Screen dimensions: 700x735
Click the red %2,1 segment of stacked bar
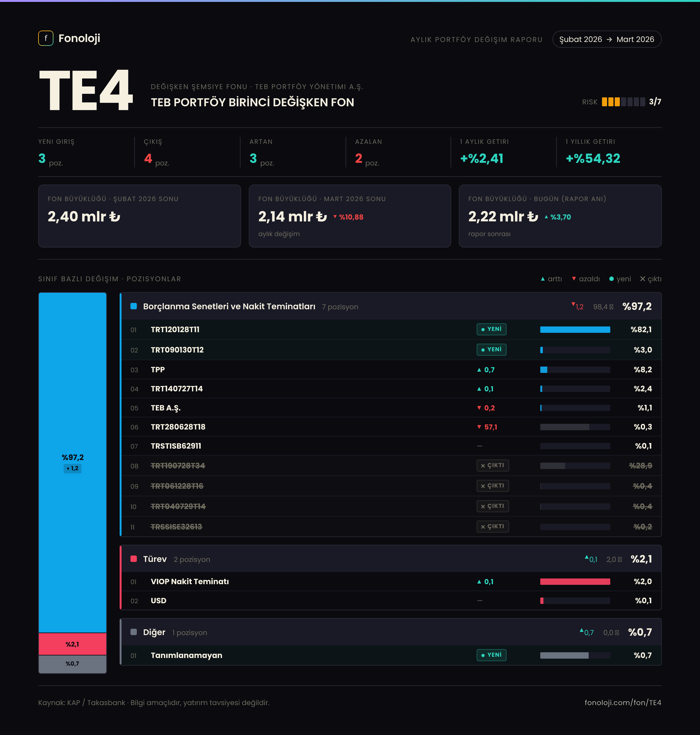[72, 644]
